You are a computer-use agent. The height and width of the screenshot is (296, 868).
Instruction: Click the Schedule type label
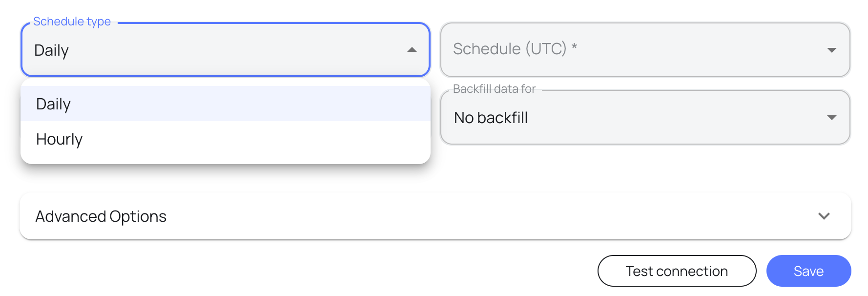coord(72,21)
